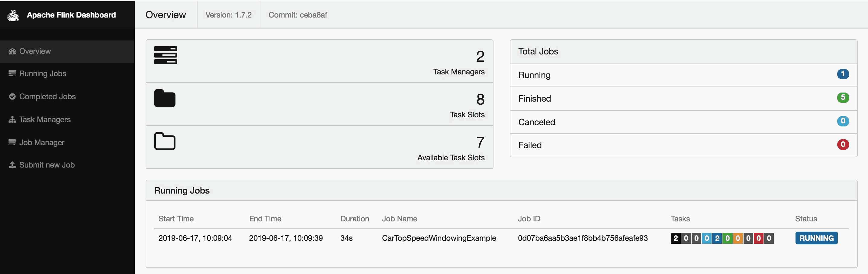Click the Overview dashboard icon in sidebar
The image size is (868, 274).
12,51
